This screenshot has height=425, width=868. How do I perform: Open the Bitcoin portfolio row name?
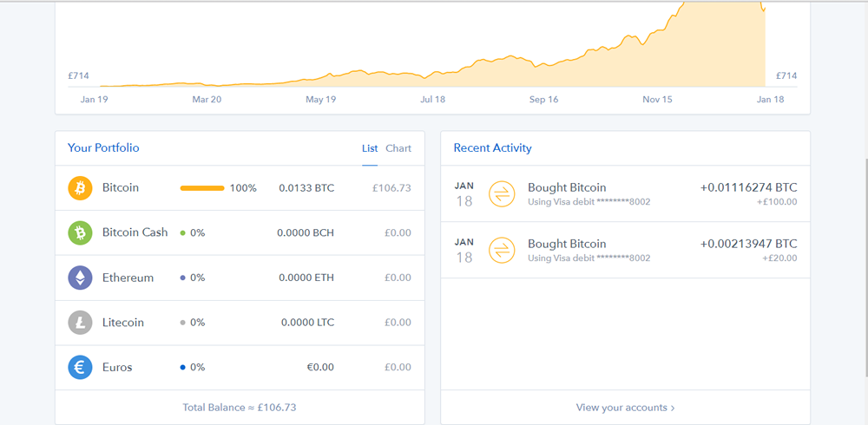121,187
